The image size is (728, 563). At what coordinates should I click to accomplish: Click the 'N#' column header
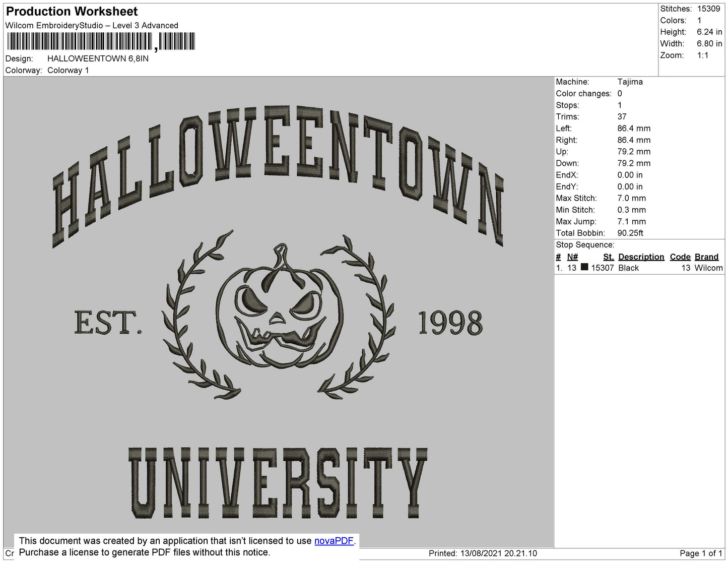pos(572,257)
